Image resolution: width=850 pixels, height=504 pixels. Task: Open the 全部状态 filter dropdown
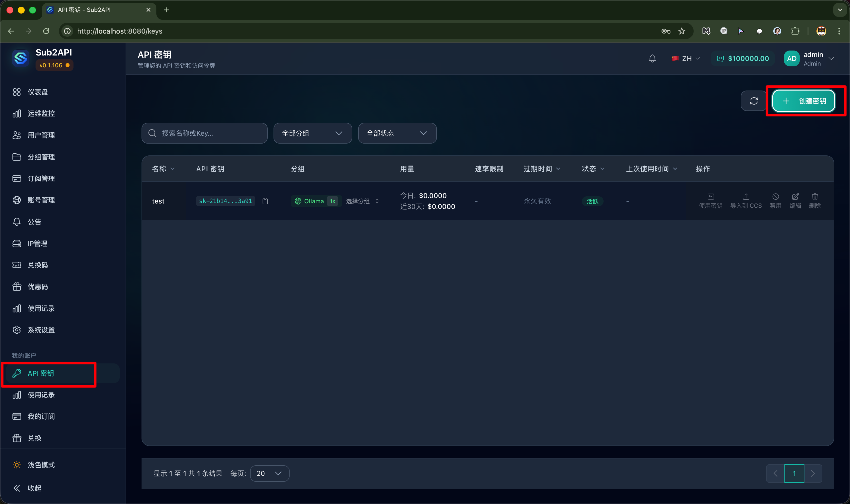coord(397,133)
